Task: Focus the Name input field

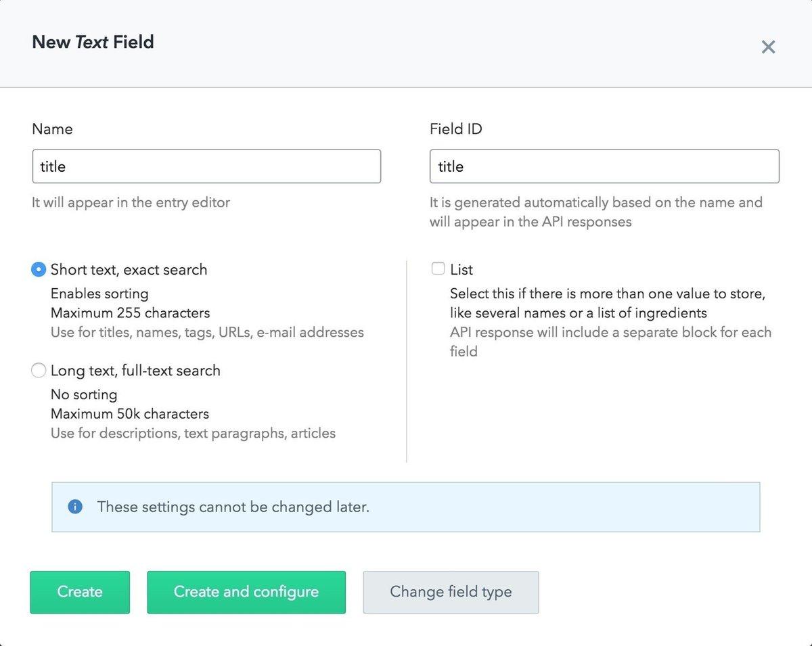Action: [x=206, y=166]
